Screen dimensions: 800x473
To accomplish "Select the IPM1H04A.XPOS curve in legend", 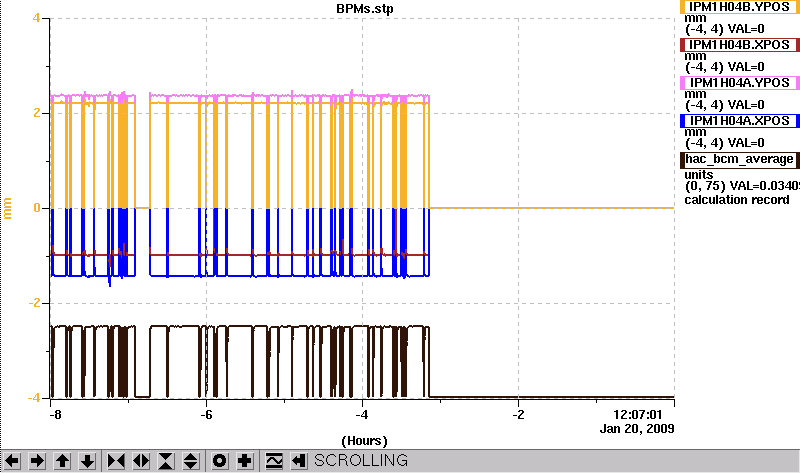I will (739, 121).
